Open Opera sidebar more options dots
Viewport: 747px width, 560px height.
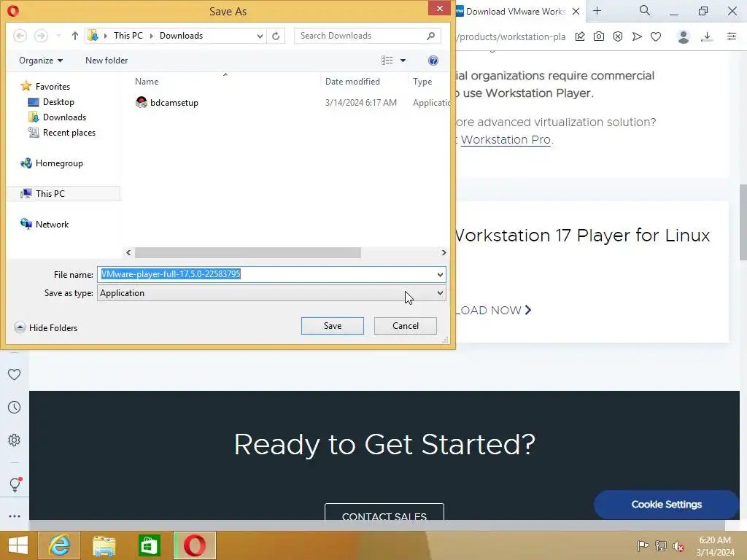[x=15, y=516]
